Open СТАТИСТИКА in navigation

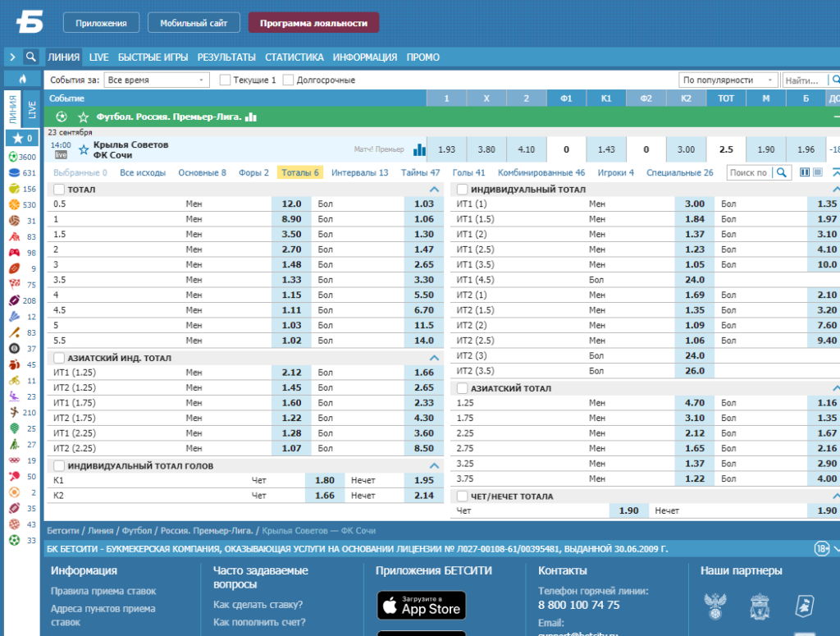pyautogui.click(x=294, y=57)
